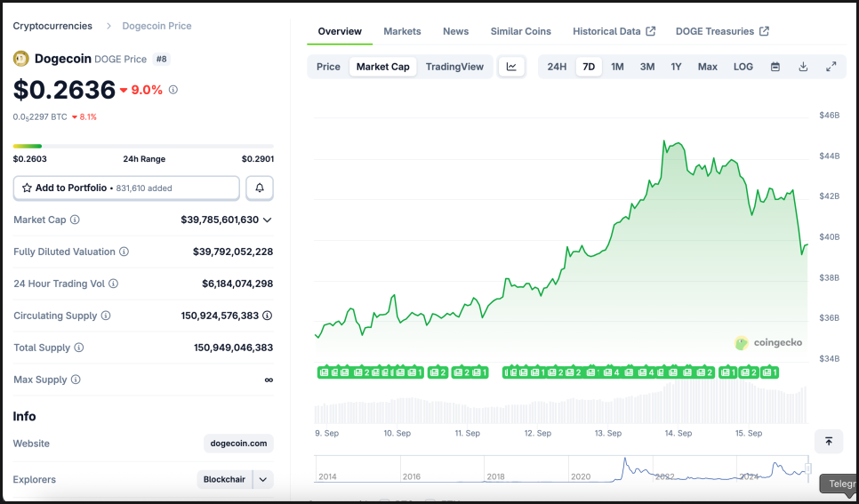Click the Dogecoin Price breadcrumb text

(157, 26)
